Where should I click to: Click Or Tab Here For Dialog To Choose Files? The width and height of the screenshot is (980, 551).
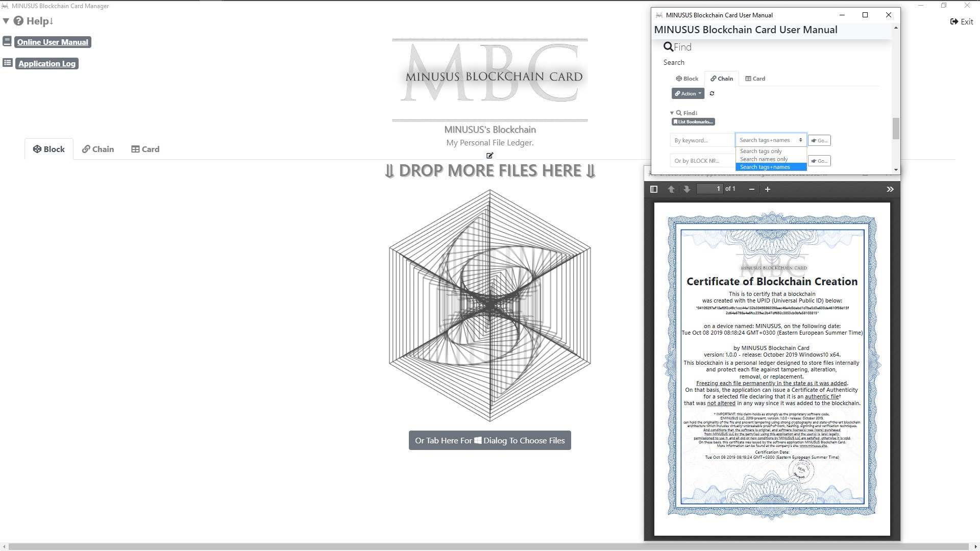[490, 441]
